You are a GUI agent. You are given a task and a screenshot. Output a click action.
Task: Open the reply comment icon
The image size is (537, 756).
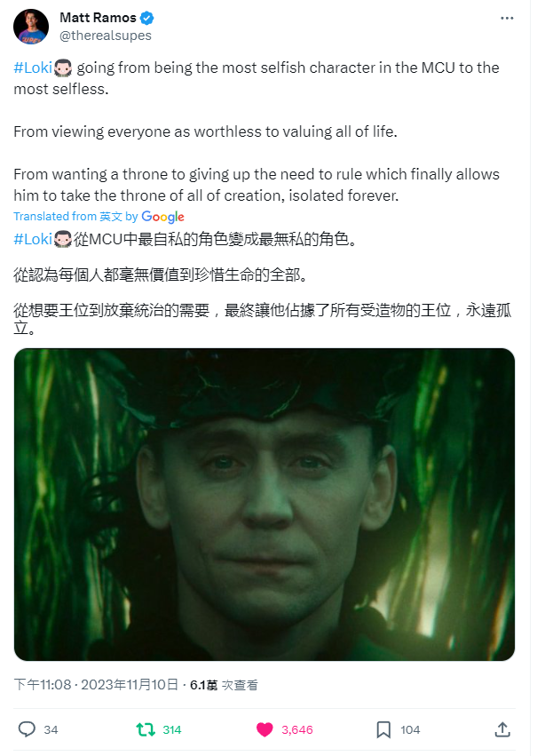27,729
